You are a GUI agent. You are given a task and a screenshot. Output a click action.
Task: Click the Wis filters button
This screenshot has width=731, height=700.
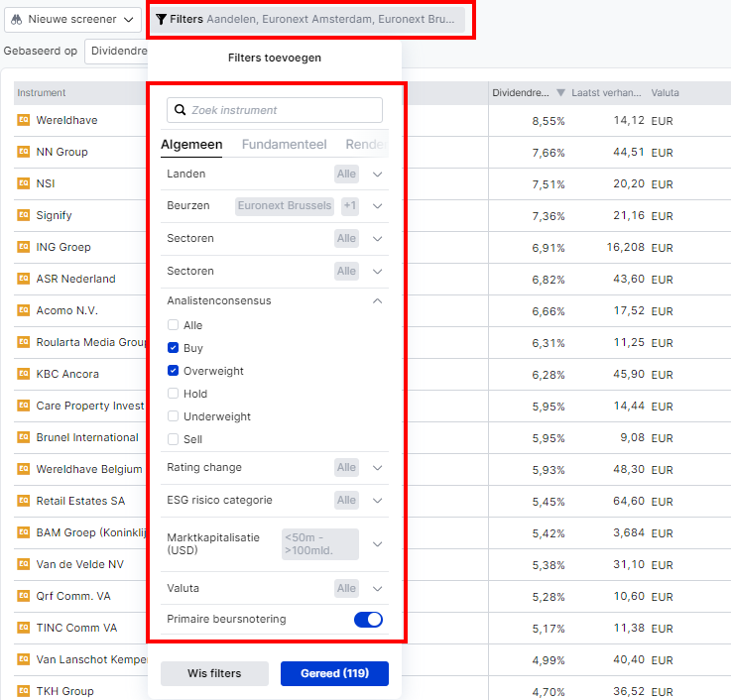coord(214,673)
